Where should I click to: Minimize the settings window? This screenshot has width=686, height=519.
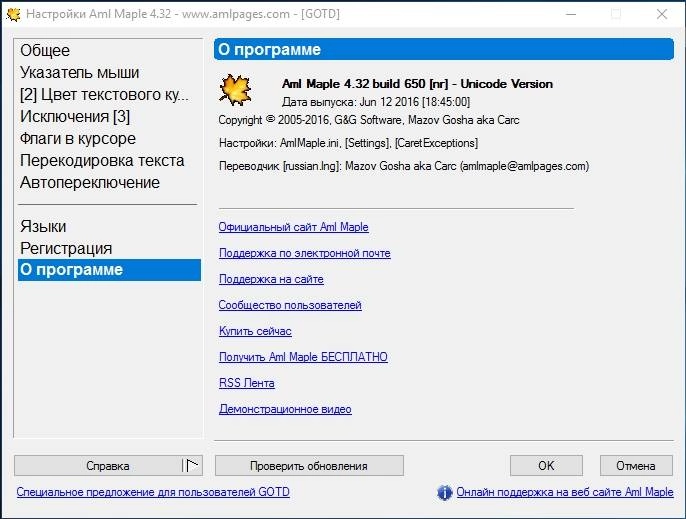pyautogui.click(x=571, y=14)
